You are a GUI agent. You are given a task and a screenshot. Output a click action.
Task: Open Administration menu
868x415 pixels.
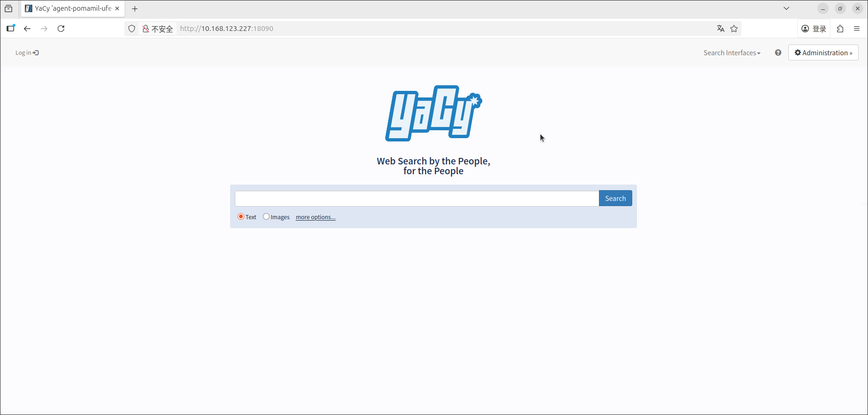tap(823, 53)
